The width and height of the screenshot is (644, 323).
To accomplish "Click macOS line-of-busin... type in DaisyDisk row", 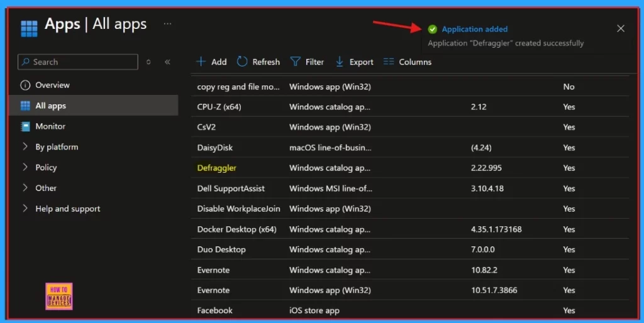I will point(330,148).
